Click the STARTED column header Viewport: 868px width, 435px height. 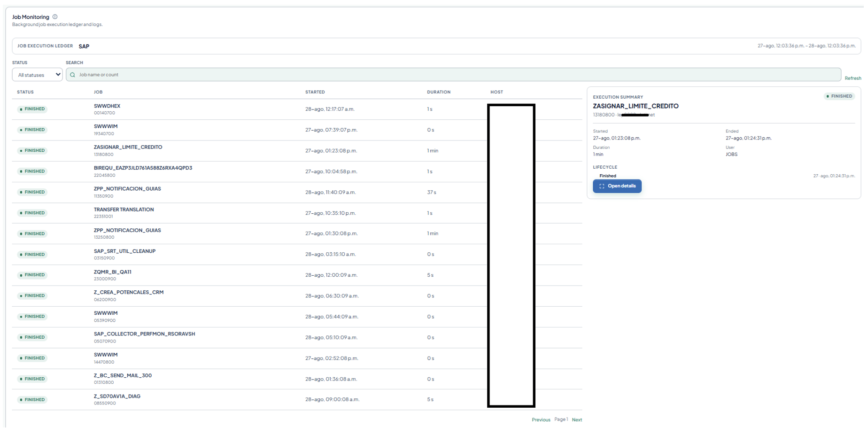click(315, 92)
